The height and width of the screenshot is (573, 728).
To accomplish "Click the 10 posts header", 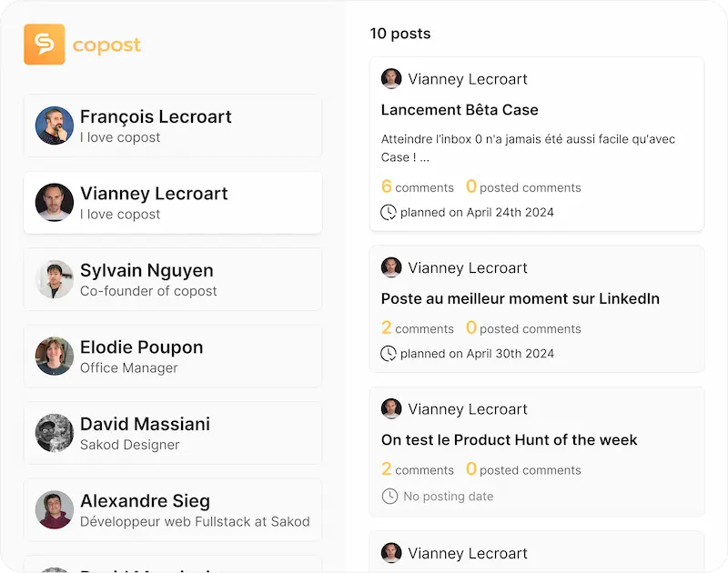I will pos(399,33).
